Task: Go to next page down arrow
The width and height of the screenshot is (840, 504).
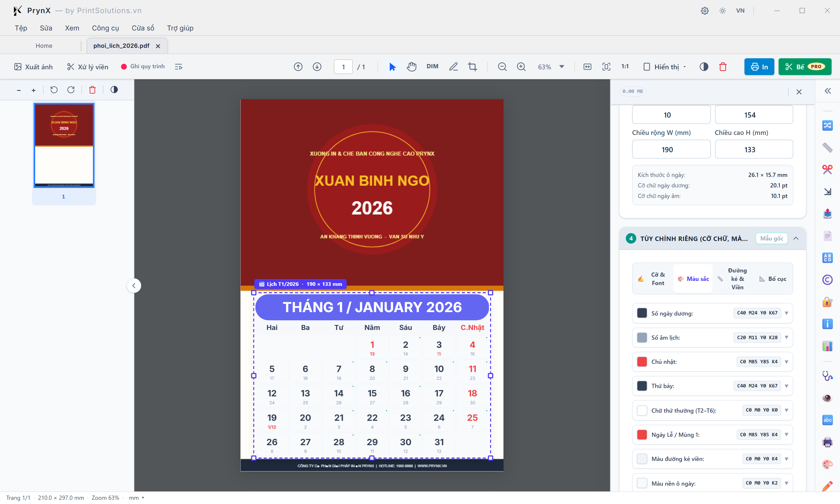Action: (x=317, y=67)
